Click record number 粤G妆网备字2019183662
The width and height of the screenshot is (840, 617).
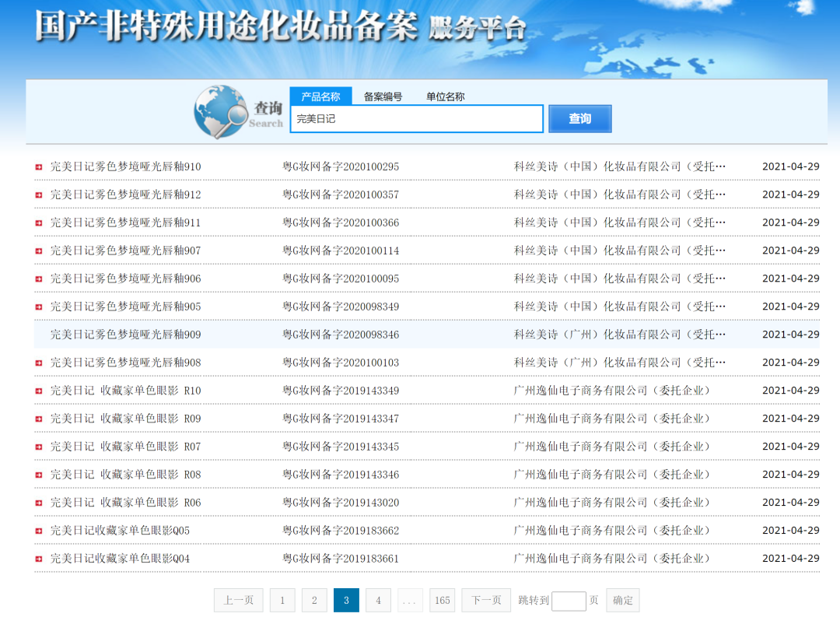pos(341,531)
